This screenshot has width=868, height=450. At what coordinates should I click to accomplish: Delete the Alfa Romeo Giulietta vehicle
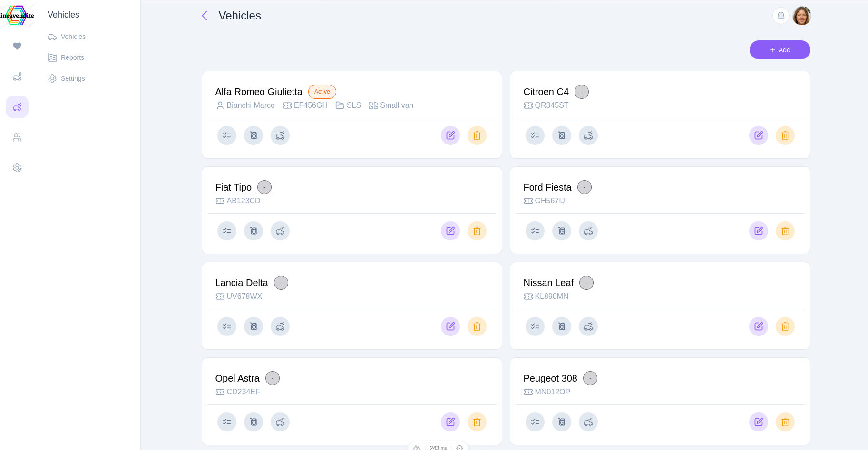coord(477,135)
